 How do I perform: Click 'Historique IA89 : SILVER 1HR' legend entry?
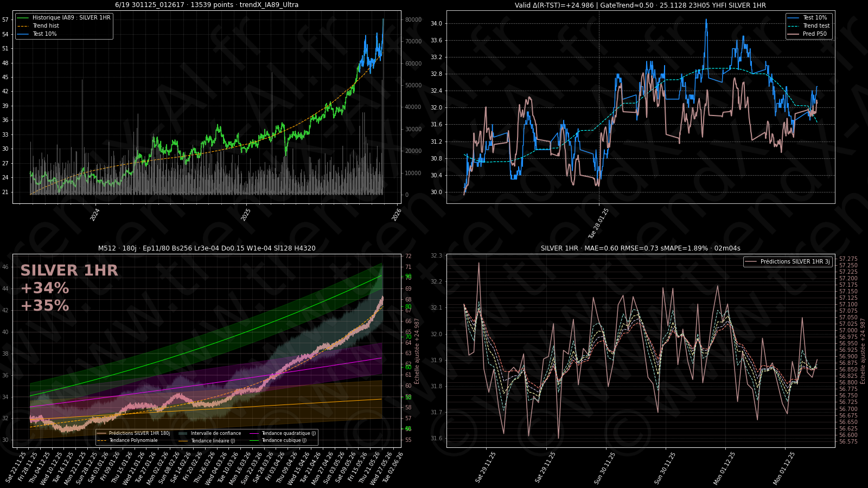click(71, 18)
